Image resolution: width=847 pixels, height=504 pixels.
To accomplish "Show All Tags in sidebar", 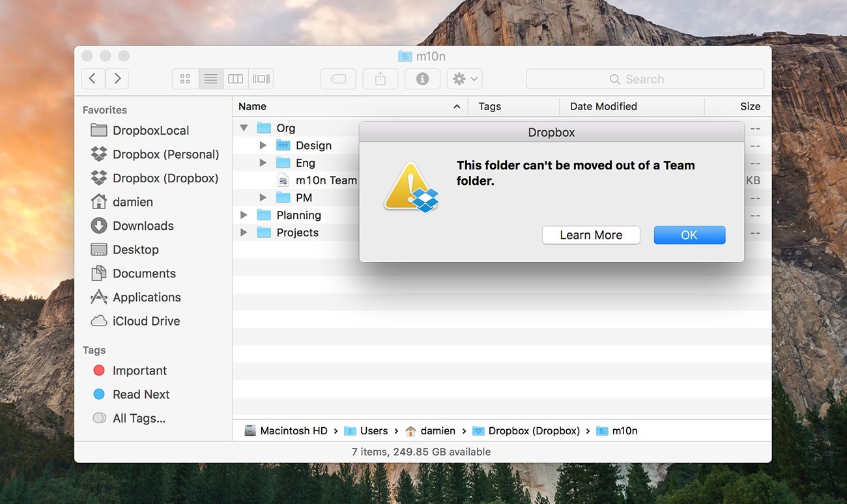I will pyautogui.click(x=129, y=418).
